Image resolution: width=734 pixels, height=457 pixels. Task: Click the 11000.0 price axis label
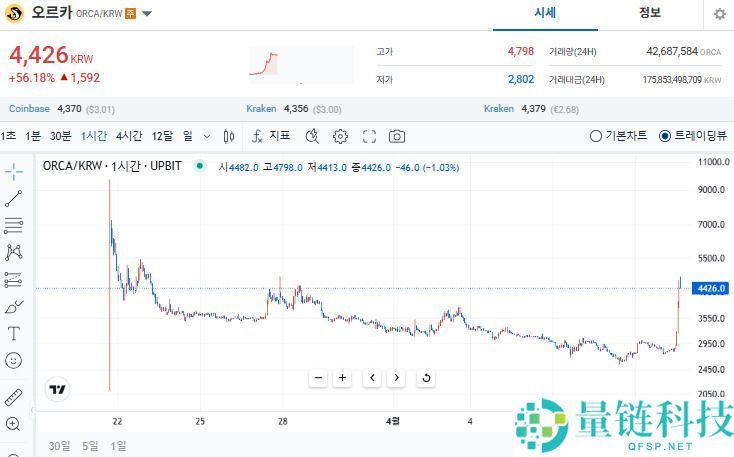(713, 162)
